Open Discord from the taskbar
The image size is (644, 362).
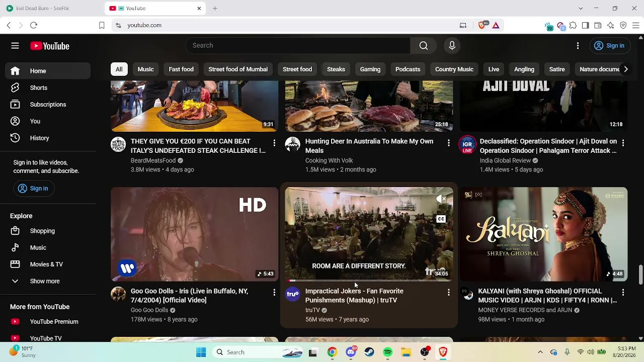[x=351, y=352]
